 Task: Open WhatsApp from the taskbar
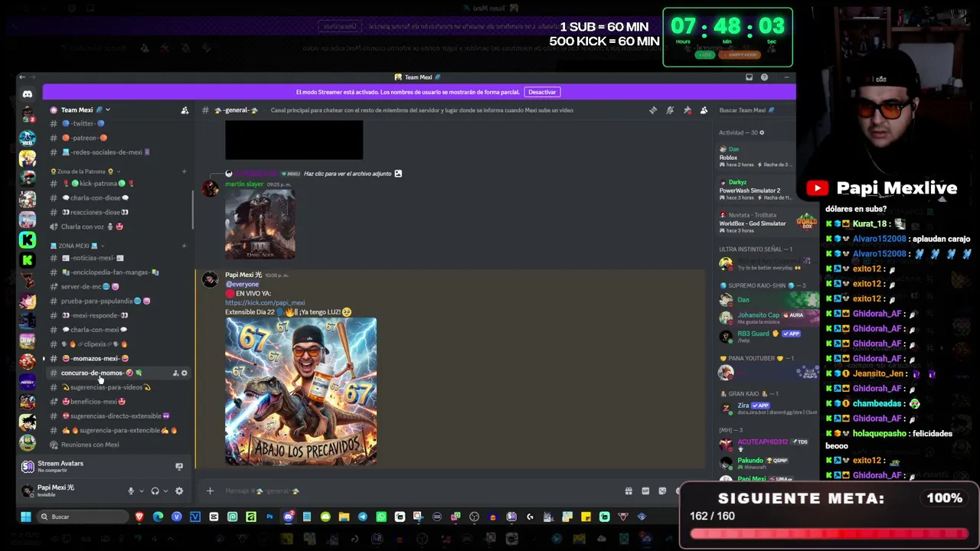(381, 517)
